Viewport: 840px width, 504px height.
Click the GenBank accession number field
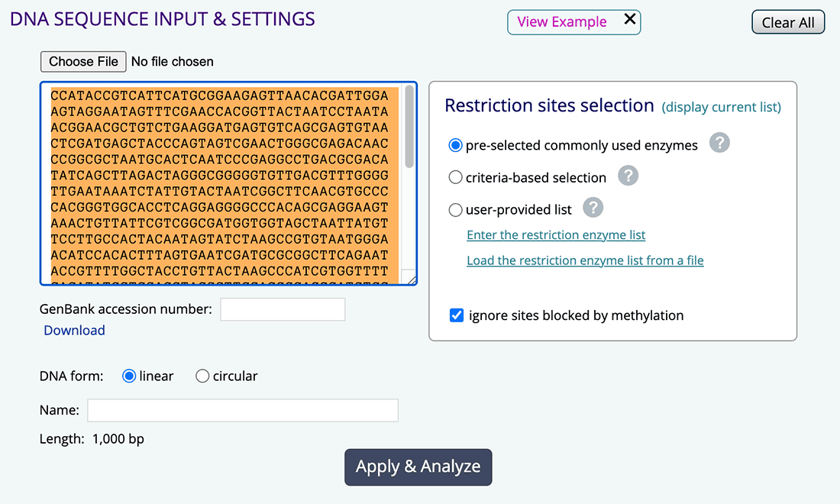(x=283, y=309)
